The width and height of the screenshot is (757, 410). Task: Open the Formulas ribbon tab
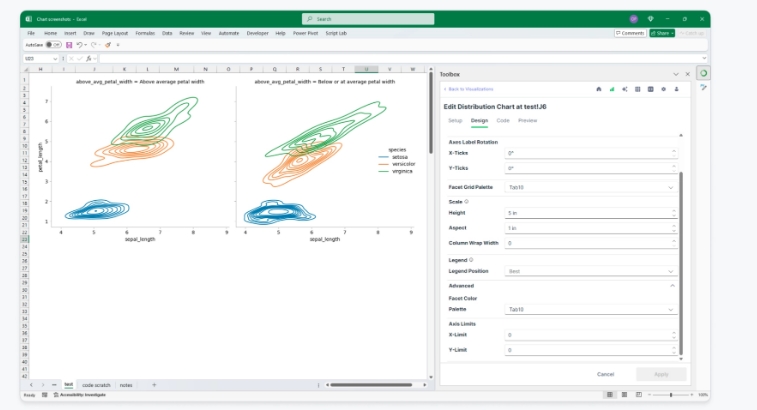[x=145, y=33]
